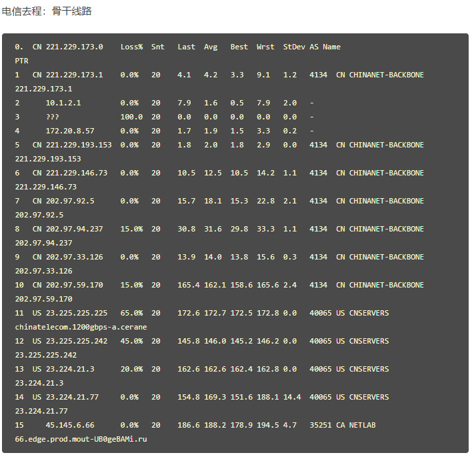This screenshot has height=459, width=476.
Task: Click IP address 10.1.2.1 in hop 2
Action: click(x=63, y=103)
